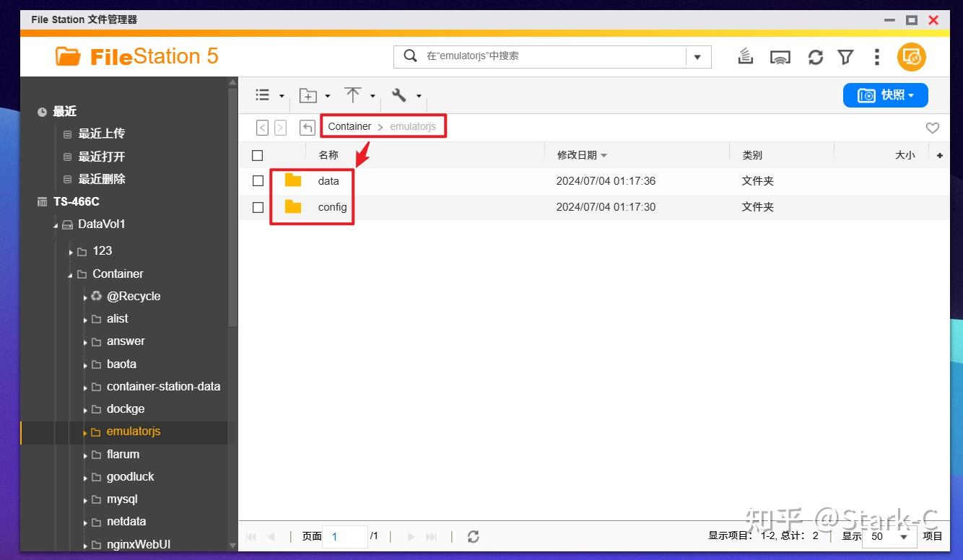Check the select-all checkbox in the header row
The width and height of the screenshot is (963, 560).
[258, 154]
